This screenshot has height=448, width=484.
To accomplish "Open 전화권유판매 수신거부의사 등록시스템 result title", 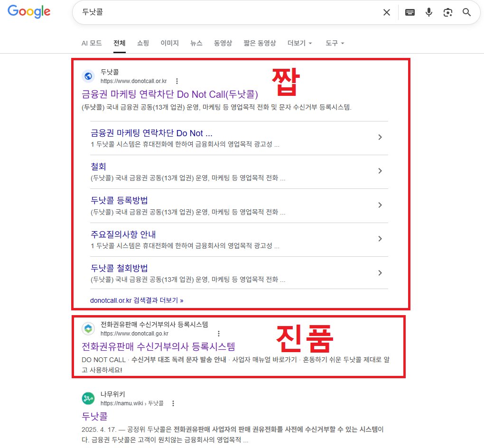I will (158, 346).
